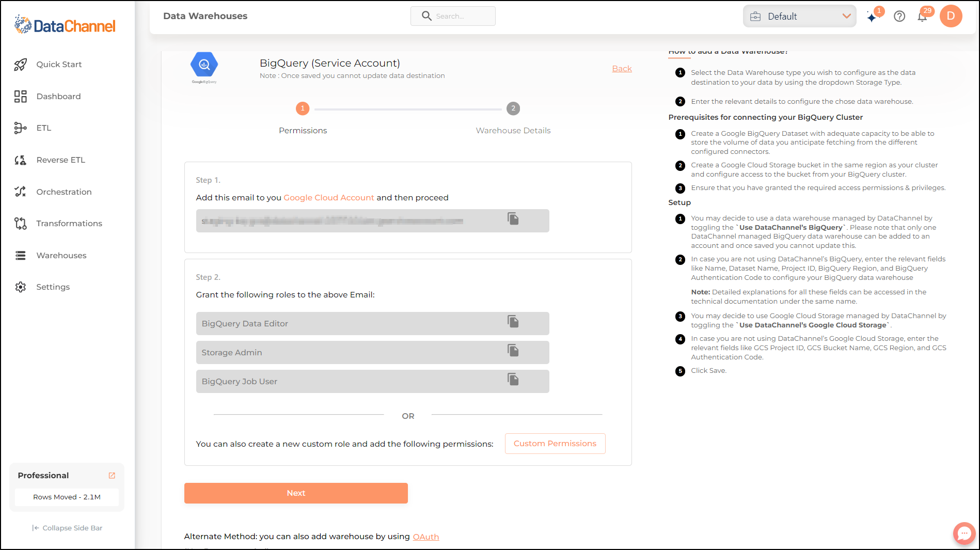
Task: Go to Dashboard menu item
Action: 58,97
